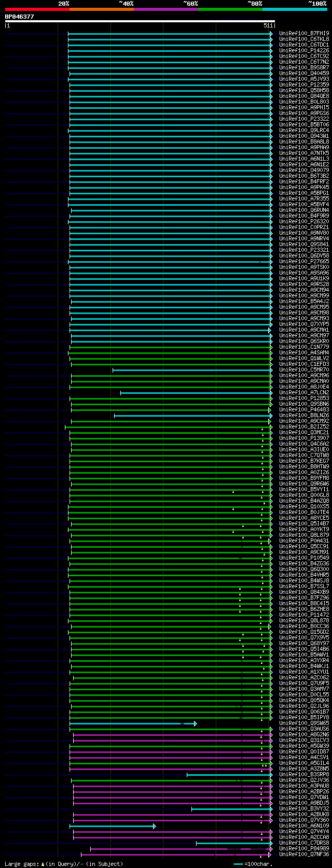Screen dimensions: 332x868
Task: Select the UniRef100_Q10XS5 label
Action: coord(304,506)
